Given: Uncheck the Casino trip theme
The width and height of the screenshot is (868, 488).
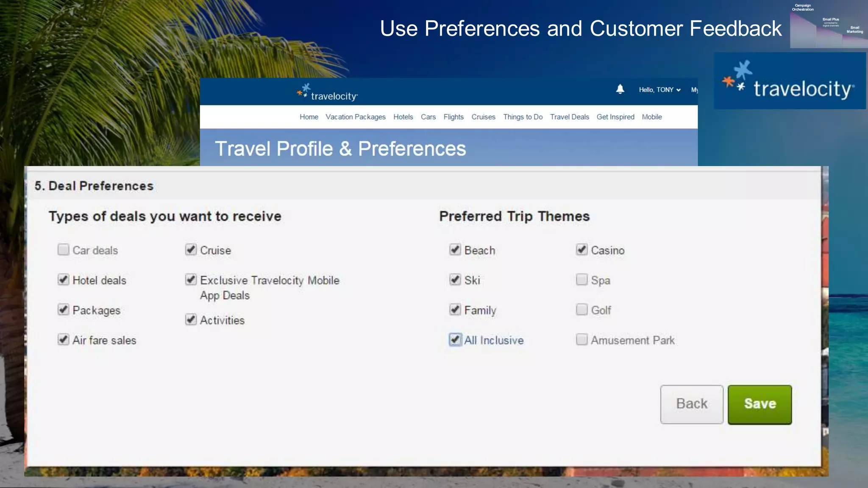Looking at the screenshot, I should [582, 250].
